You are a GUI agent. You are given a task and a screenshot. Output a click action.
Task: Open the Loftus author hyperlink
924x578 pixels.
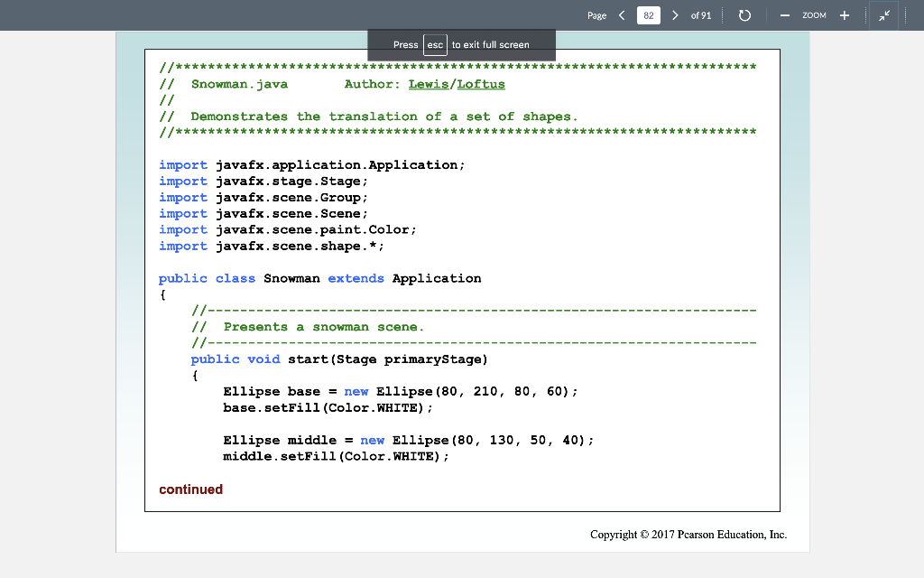pyautogui.click(x=480, y=83)
